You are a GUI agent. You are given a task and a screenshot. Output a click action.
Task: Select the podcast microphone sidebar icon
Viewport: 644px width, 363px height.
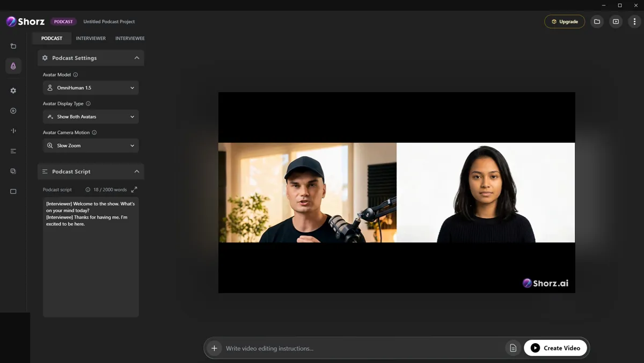pos(13,66)
